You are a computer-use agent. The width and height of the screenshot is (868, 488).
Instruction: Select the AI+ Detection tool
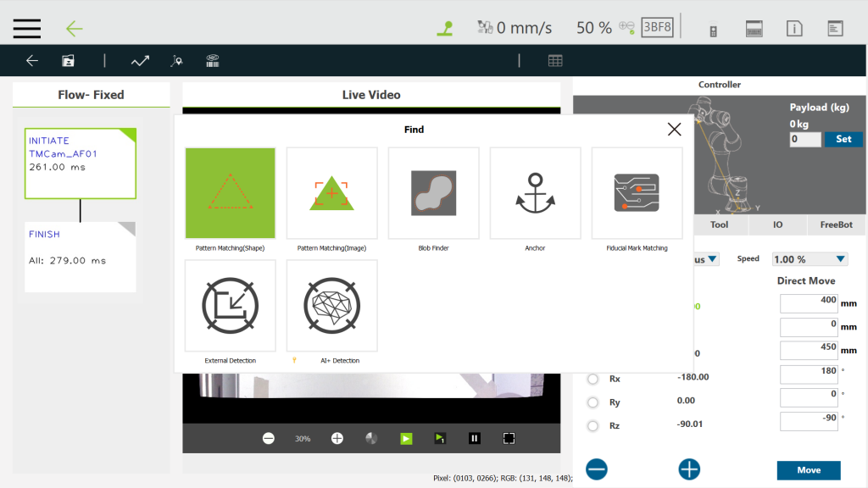coord(331,305)
